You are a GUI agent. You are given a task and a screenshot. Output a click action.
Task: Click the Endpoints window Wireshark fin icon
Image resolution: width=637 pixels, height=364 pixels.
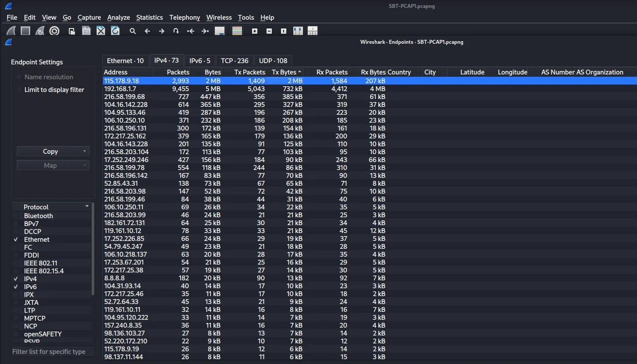[x=8, y=42]
